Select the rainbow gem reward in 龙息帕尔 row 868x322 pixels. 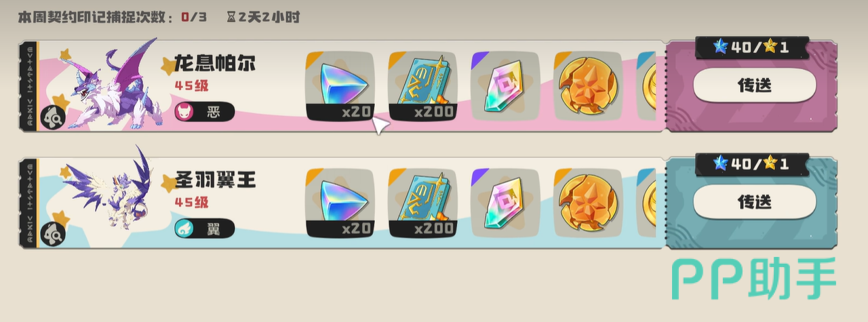point(505,86)
